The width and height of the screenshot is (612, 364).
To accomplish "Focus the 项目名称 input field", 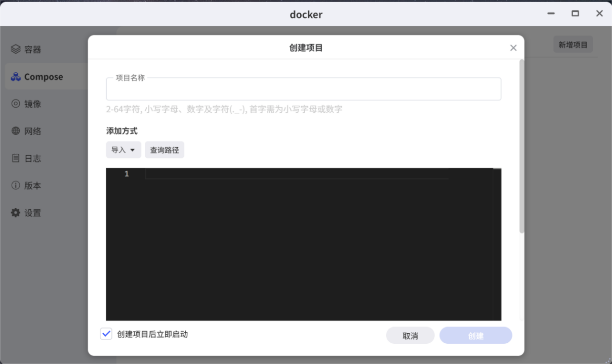I will click(304, 89).
